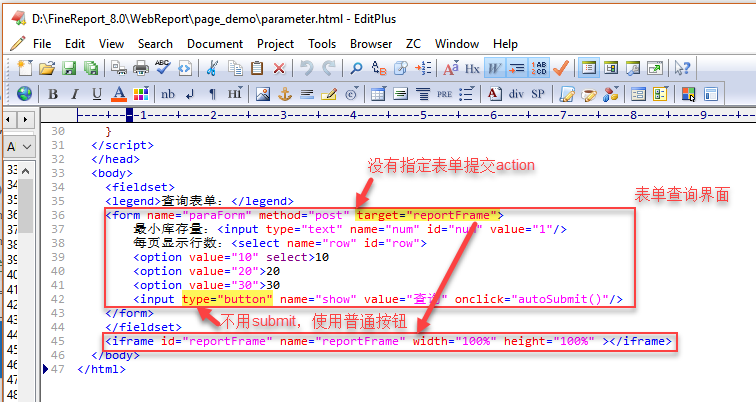Toggle full screen window button
The height and width of the screenshot is (402, 756).
click(655, 68)
